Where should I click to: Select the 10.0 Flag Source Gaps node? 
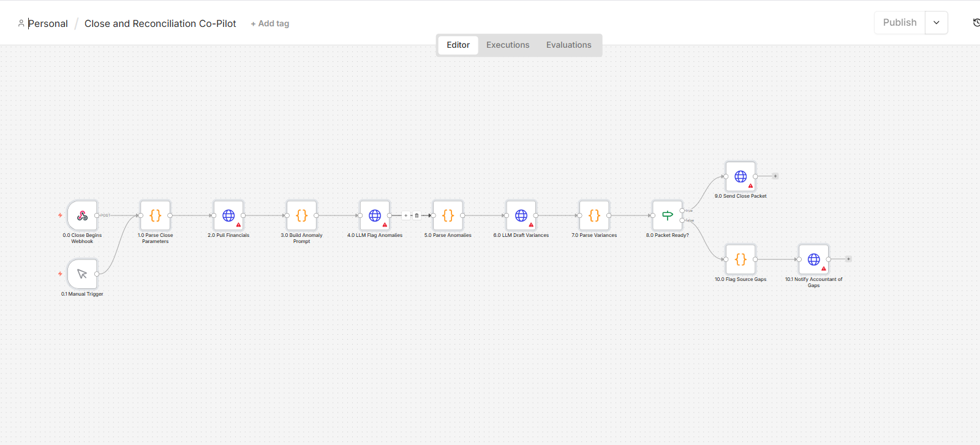[741, 260]
